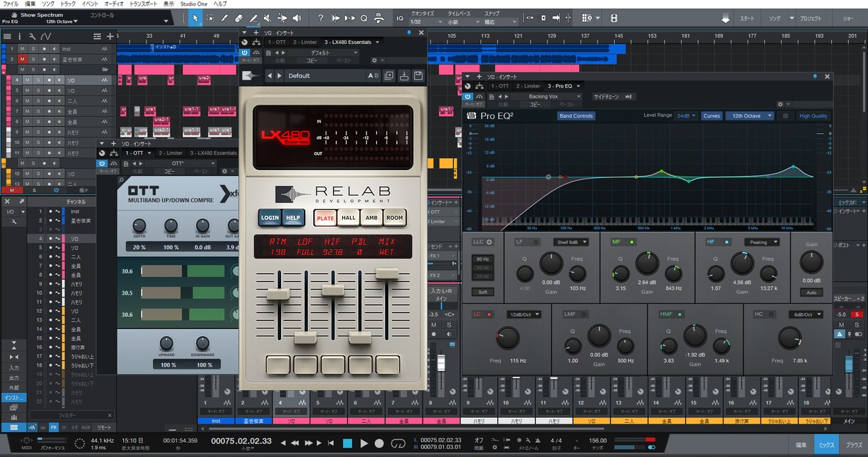Screen dimensions: 868x457
Task: Select the Bend tool
Action: tap(282, 18)
